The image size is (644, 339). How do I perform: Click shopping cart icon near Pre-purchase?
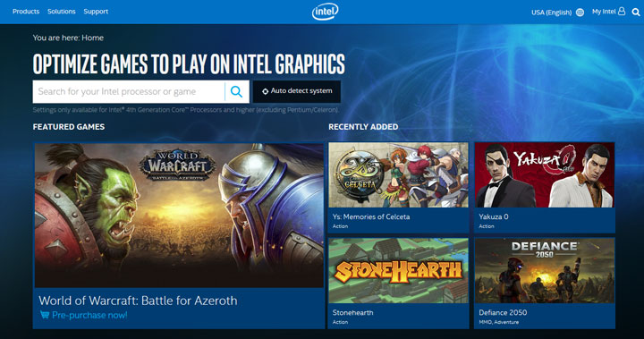tap(45, 315)
